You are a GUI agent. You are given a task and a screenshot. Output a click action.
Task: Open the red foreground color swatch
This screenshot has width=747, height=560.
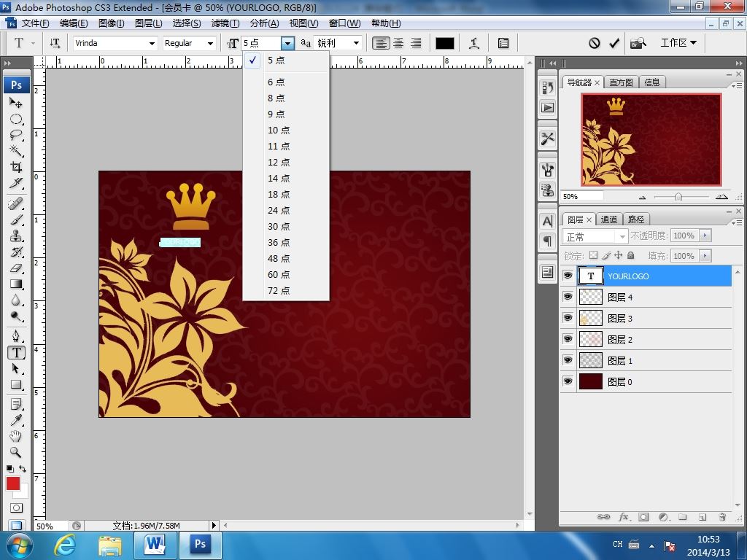13,483
